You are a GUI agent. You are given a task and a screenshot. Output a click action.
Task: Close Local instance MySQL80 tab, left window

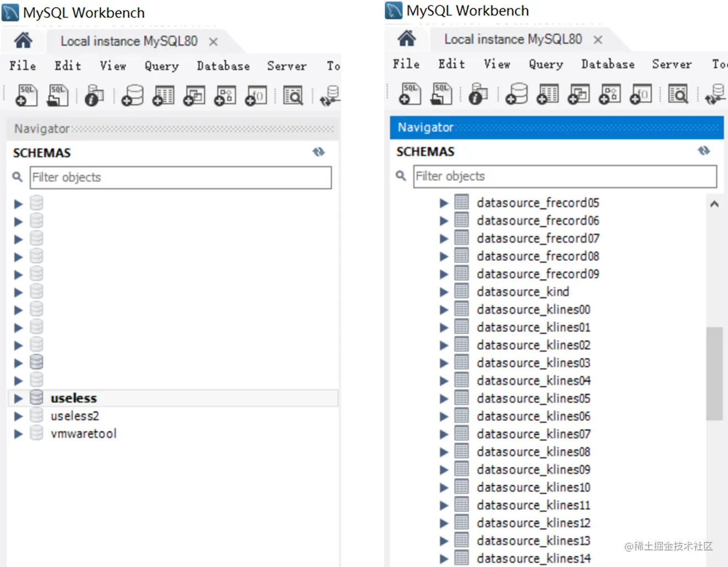tap(213, 42)
